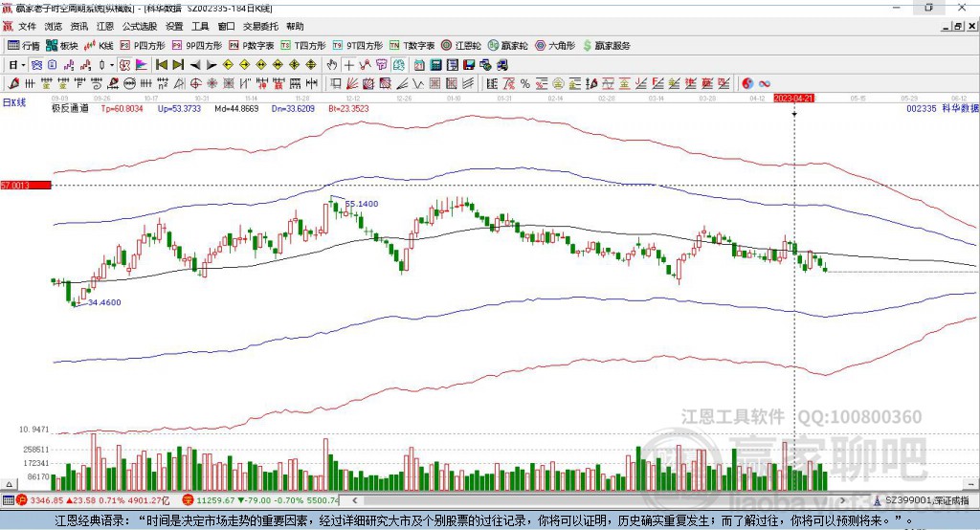The image size is (980, 530).
Task: Open the 帮助 menu
Action: [295, 26]
